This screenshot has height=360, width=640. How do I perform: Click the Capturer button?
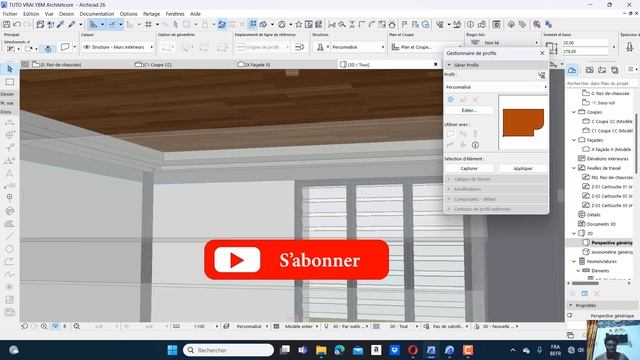[469, 169]
